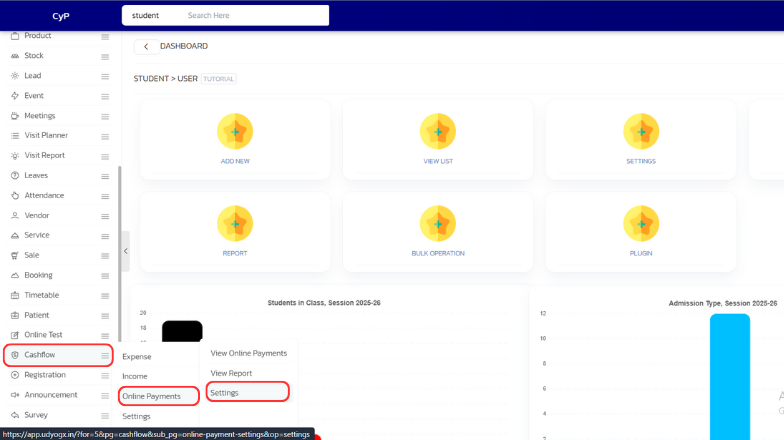Screen dimensions: 784x440
Task: Open Timetable in the sidebar
Action: 42,295
